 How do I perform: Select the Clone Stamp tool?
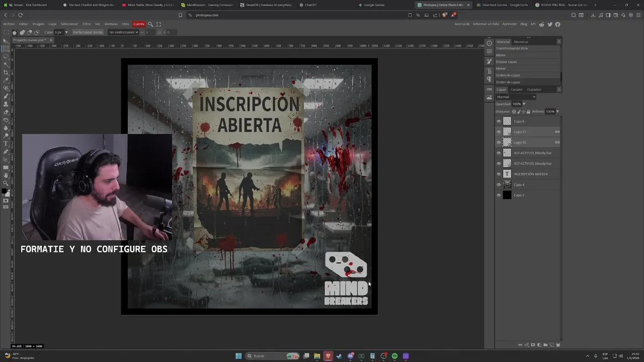click(6, 104)
